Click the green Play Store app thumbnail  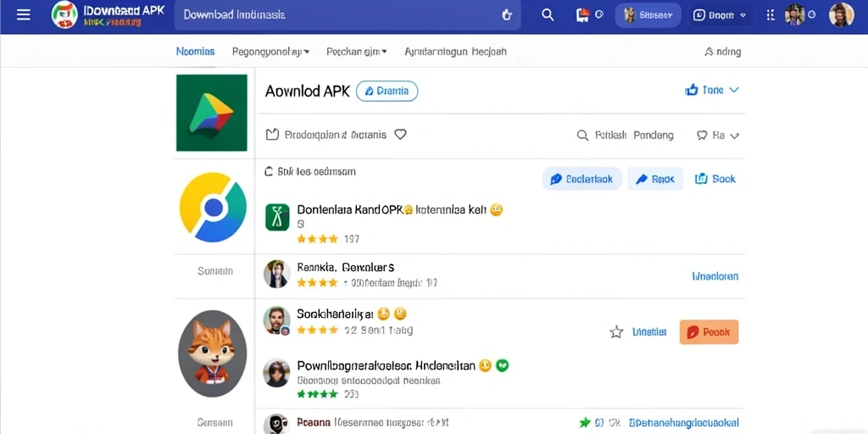coord(211,113)
